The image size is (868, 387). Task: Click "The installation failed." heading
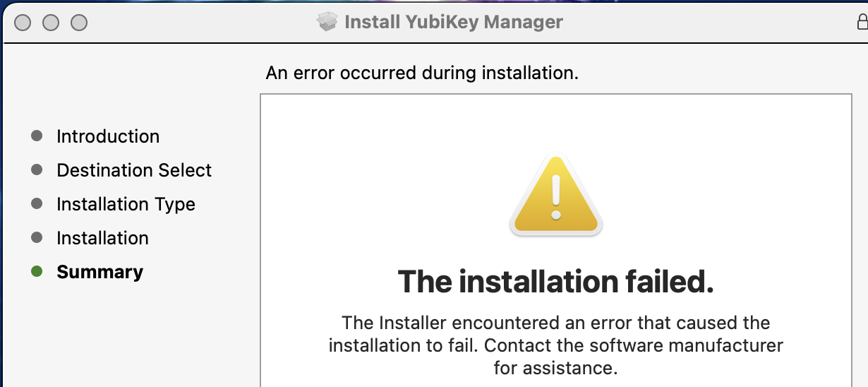(x=555, y=282)
